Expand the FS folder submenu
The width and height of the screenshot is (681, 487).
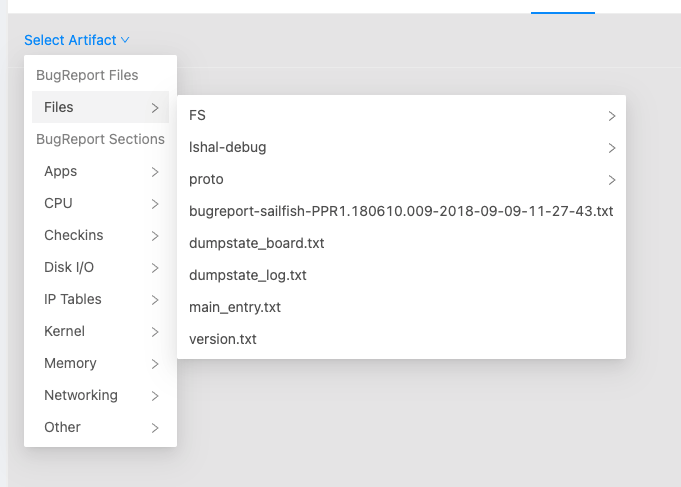pyautogui.click(x=197, y=115)
